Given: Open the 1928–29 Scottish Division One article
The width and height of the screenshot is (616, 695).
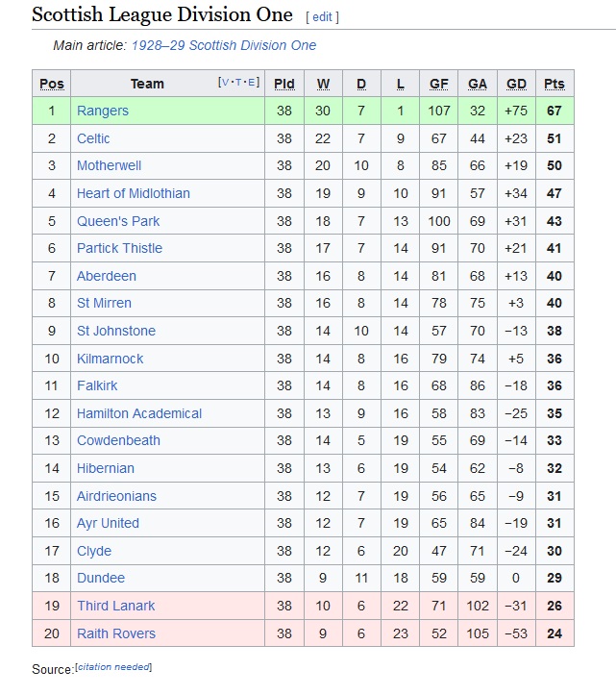Looking at the screenshot, I should click(x=224, y=45).
